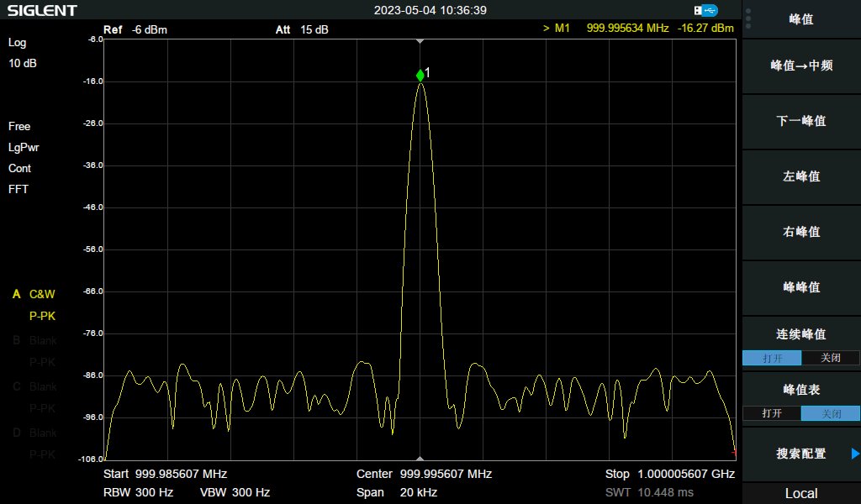
Task: Open the menu dots beside 峰值 title
Action: (x=748, y=18)
